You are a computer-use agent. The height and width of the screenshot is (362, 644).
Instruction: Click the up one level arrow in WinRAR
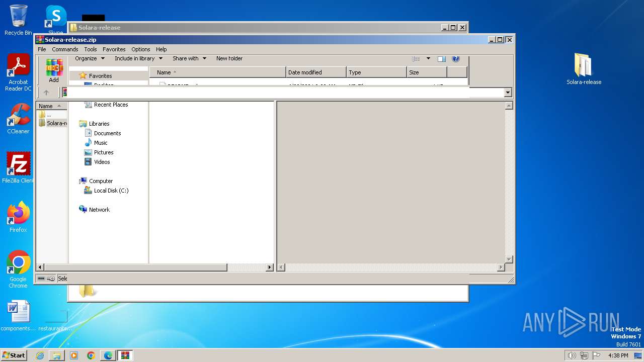pos(46,93)
